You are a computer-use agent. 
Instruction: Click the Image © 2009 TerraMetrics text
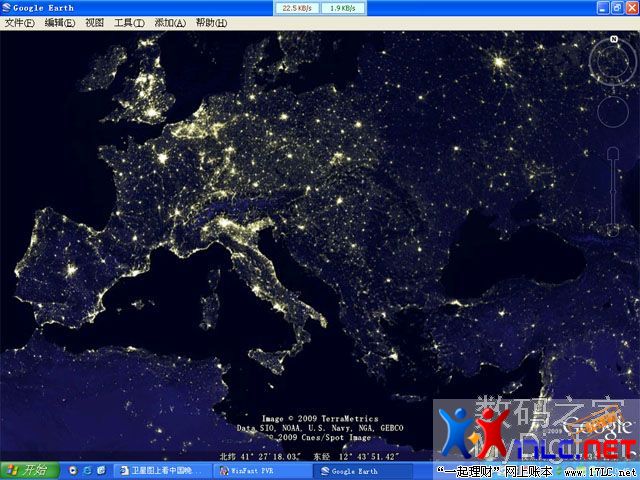tap(320, 418)
